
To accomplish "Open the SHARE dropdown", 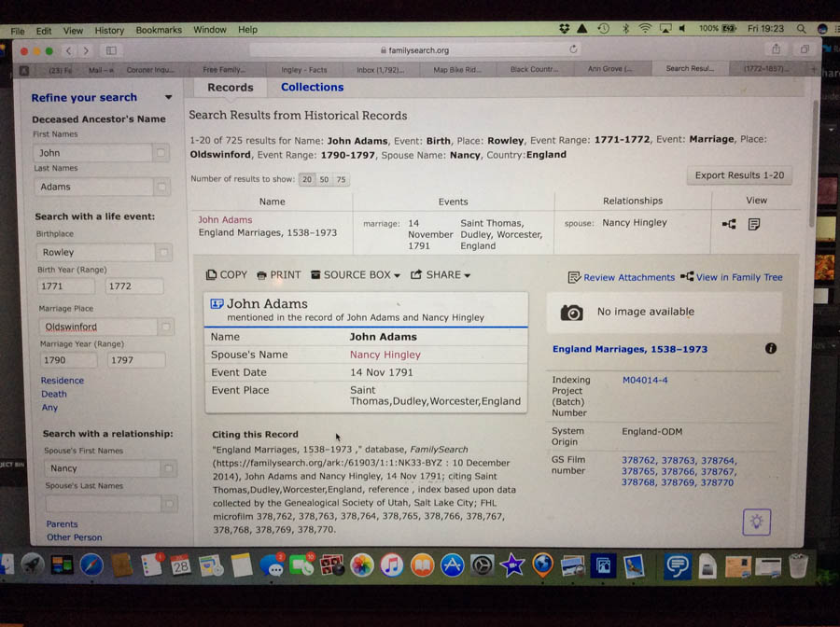I will (441, 274).
